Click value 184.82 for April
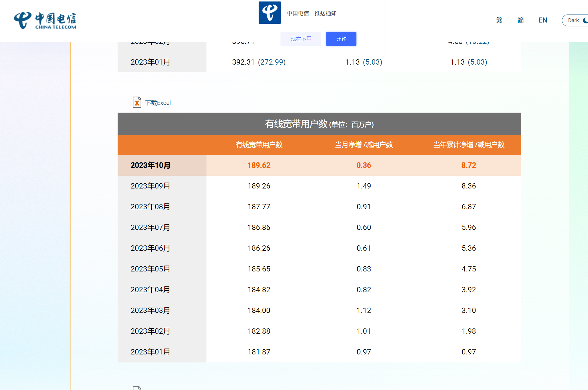 click(259, 290)
